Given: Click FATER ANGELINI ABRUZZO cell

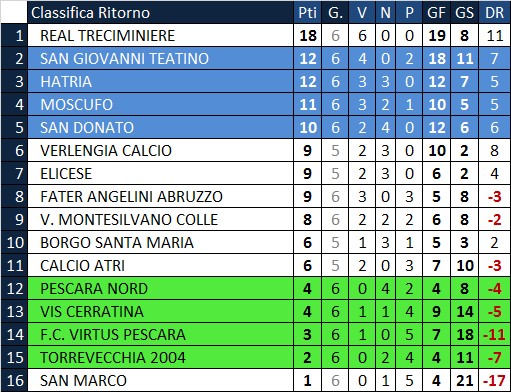Looking at the screenshot, I should pyautogui.click(x=160, y=196).
